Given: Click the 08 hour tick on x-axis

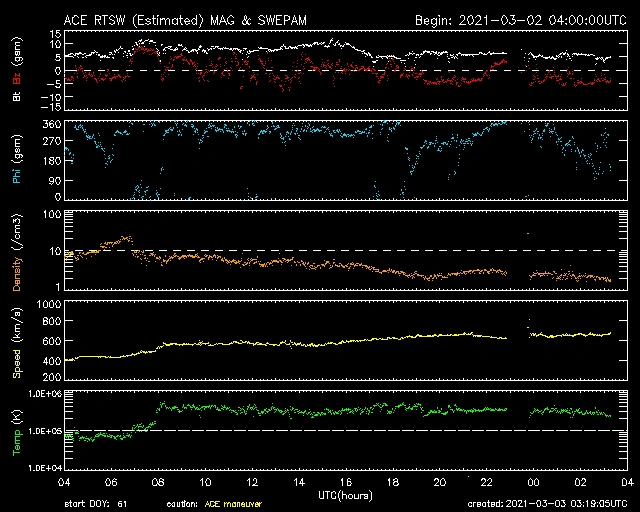Looking at the screenshot, I should pos(157,482).
